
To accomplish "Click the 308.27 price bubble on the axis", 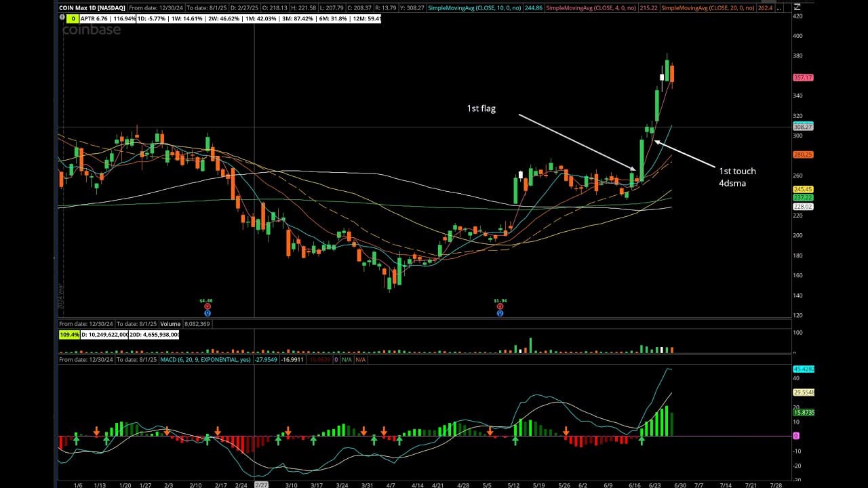I will 803,127.
